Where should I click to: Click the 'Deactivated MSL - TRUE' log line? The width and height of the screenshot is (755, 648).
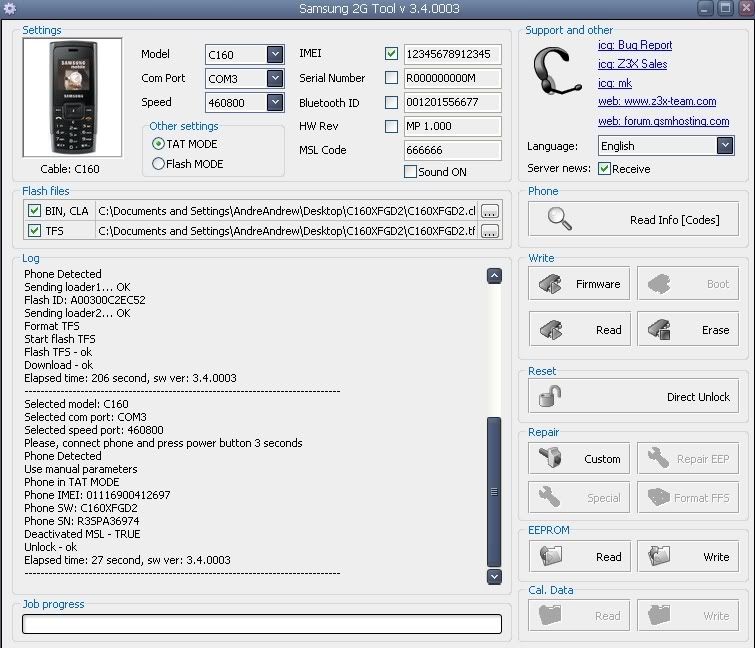(x=82, y=534)
